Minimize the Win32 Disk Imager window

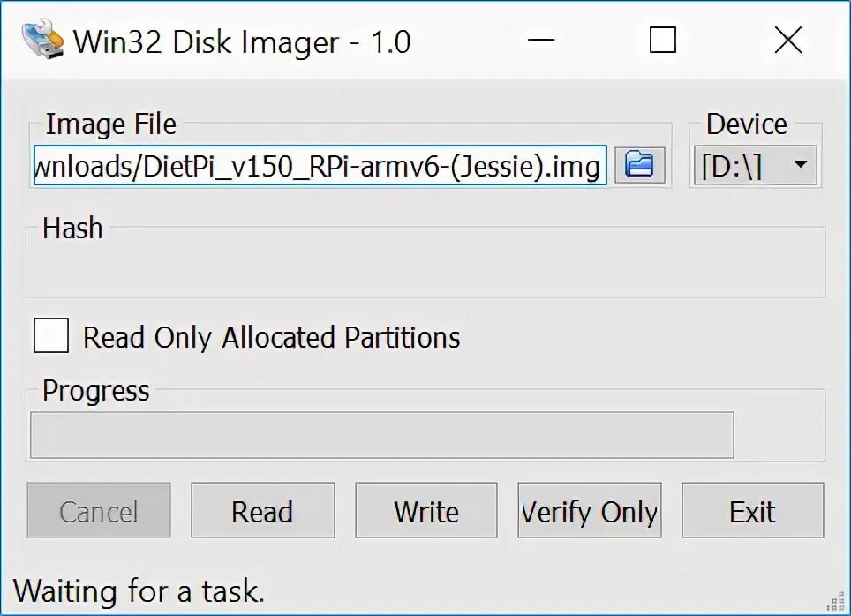pyautogui.click(x=541, y=40)
